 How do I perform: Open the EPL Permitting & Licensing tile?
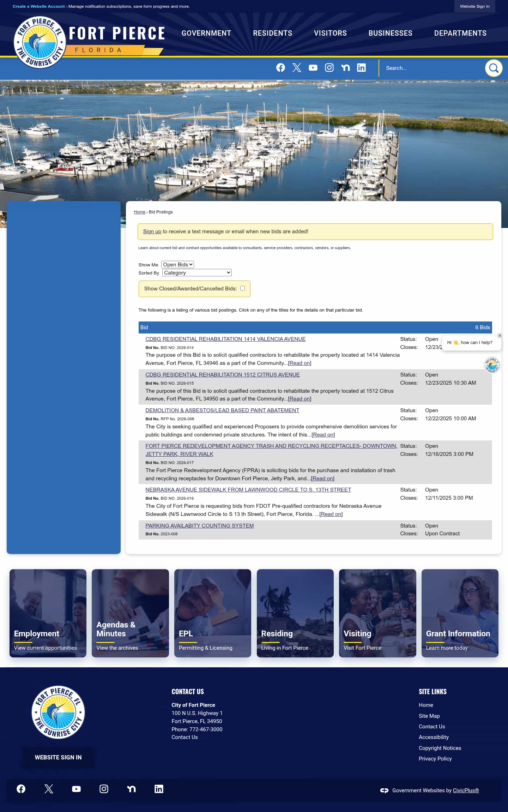click(x=213, y=613)
